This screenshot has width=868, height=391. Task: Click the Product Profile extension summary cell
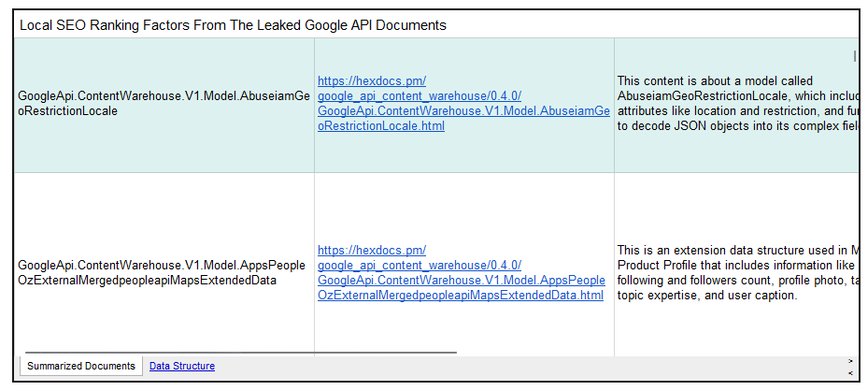[x=736, y=265]
